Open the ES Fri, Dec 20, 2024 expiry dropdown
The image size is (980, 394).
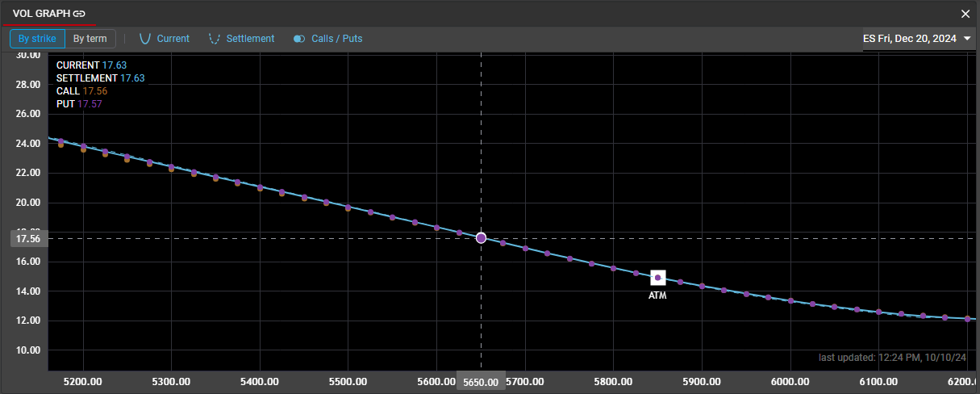(917, 38)
